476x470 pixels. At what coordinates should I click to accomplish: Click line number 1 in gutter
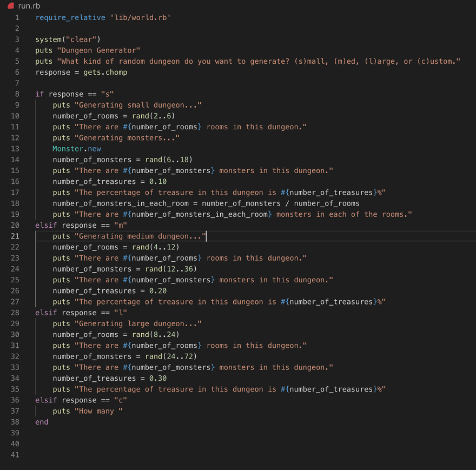tap(17, 18)
